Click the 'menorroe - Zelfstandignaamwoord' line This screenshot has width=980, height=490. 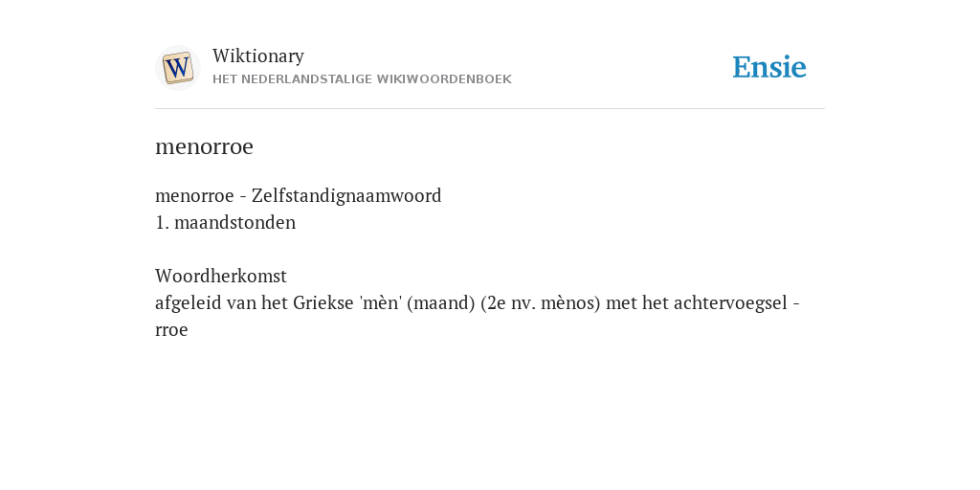click(299, 195)
